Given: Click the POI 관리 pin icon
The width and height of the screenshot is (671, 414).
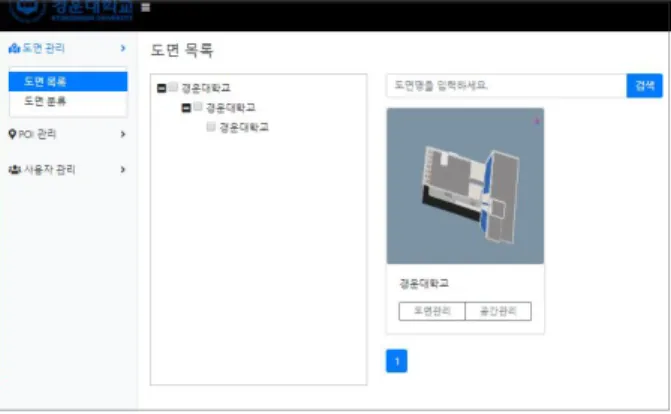Looking at the screenshot, I should pos(12,134).
